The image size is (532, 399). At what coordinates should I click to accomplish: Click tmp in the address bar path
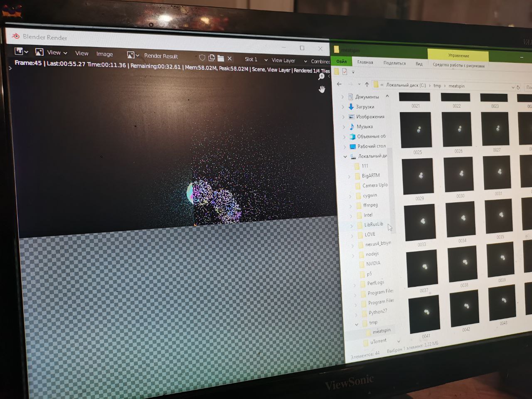click(437, 86)
